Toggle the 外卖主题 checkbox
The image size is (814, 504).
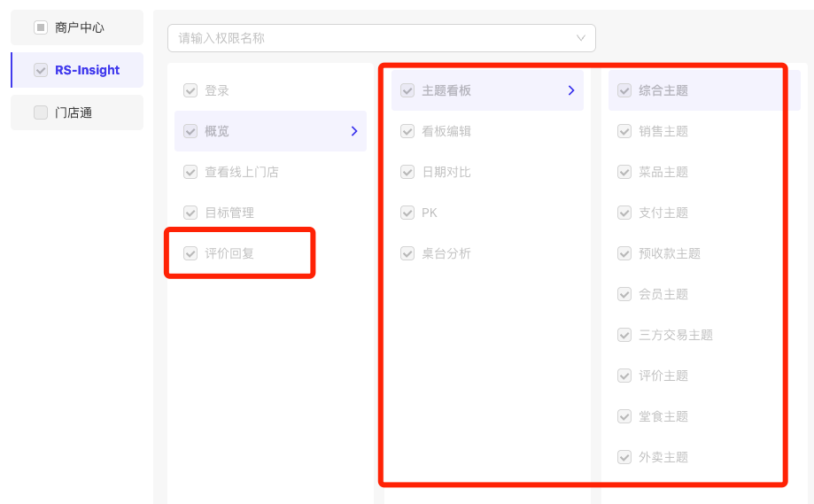pos(624,457)
